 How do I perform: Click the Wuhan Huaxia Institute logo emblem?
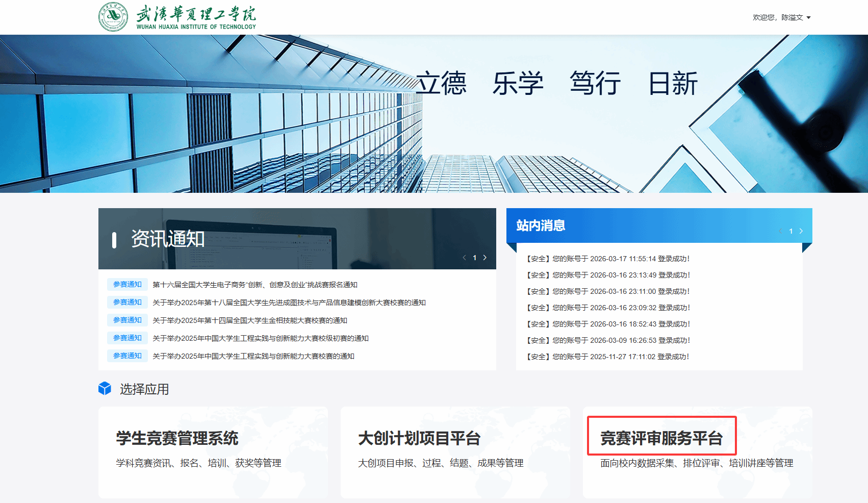coord(113,17)
